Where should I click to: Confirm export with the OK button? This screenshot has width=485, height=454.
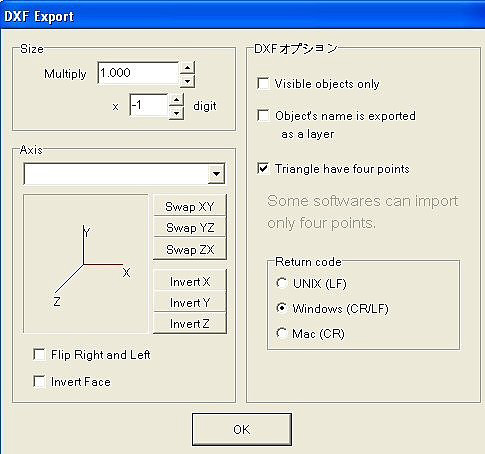(242, 429)
